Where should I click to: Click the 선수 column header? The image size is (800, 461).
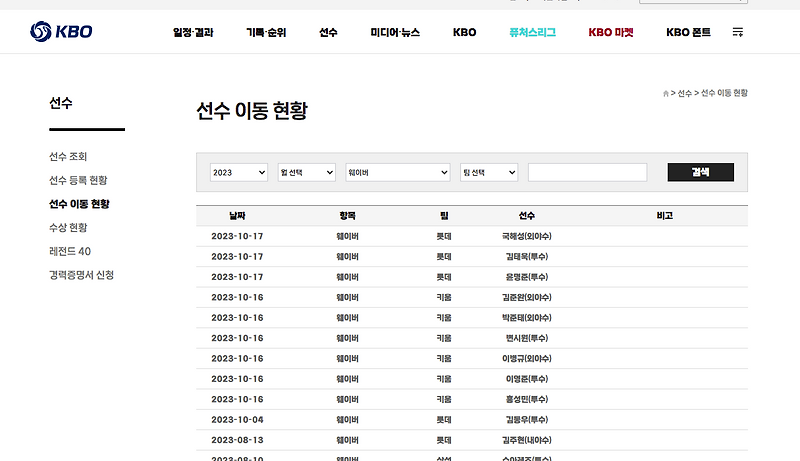click(x=527, y=216)
